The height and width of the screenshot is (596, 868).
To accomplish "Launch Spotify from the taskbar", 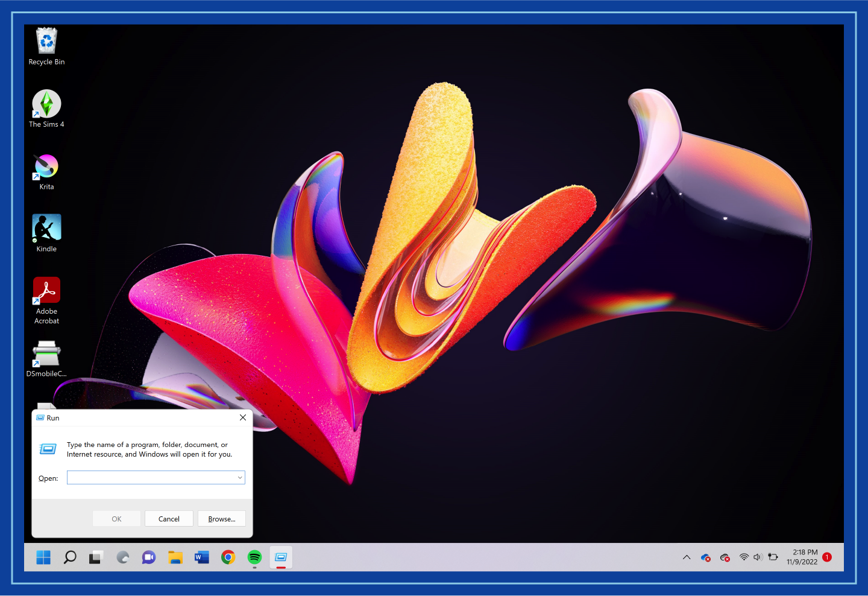I will [x=254, y=557].
